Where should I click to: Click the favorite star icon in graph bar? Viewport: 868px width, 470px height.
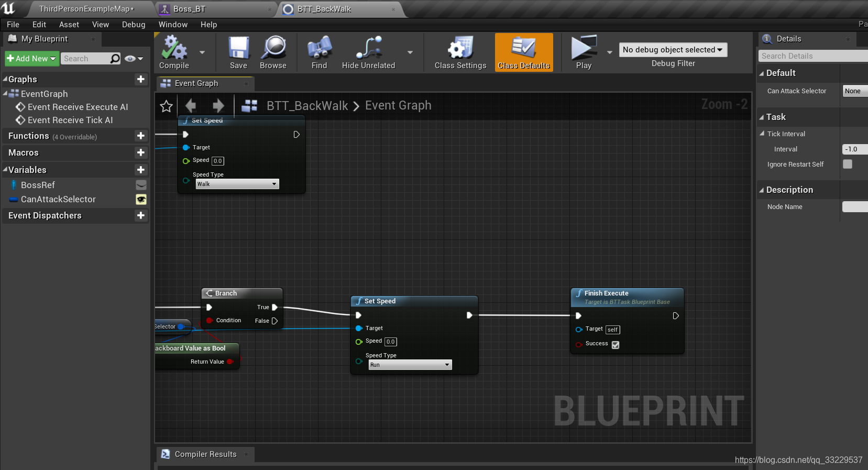tap(167, 106)
